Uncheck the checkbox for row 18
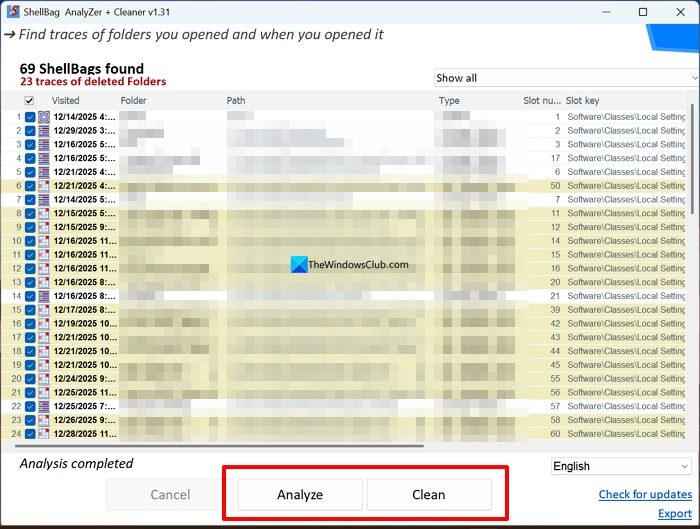The image size is (700, 529). (30, 351)
